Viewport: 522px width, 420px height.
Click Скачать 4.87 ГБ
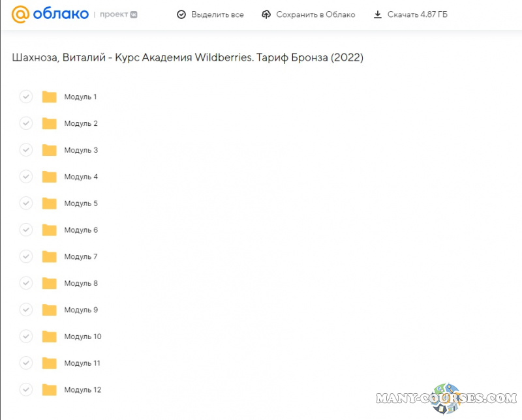tap(417, 14)
